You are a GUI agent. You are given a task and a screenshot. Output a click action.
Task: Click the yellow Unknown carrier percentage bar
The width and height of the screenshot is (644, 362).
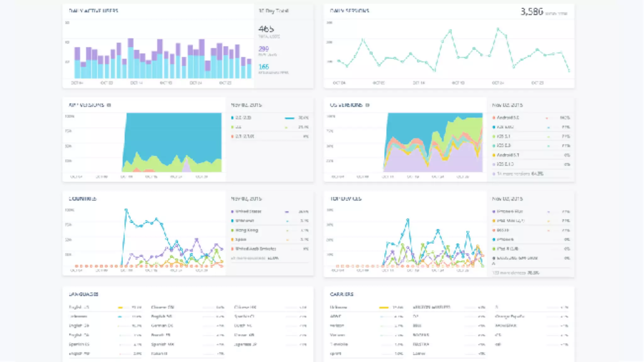(384, 307)
